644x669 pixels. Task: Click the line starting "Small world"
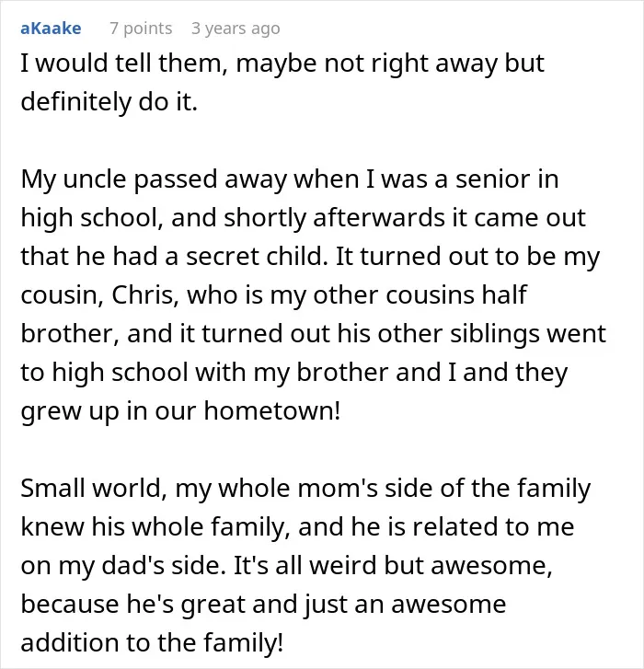click(x=305, y=489)
